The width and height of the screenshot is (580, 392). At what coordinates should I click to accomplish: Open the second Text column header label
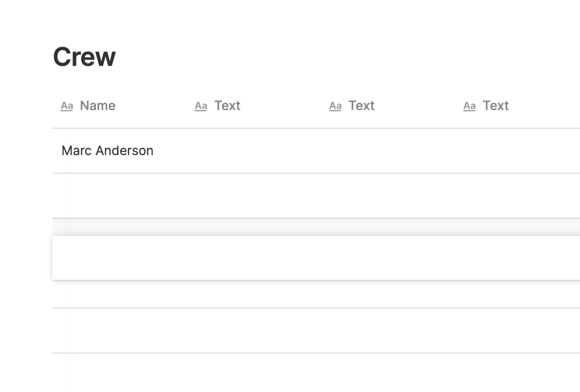coord(362,106)
